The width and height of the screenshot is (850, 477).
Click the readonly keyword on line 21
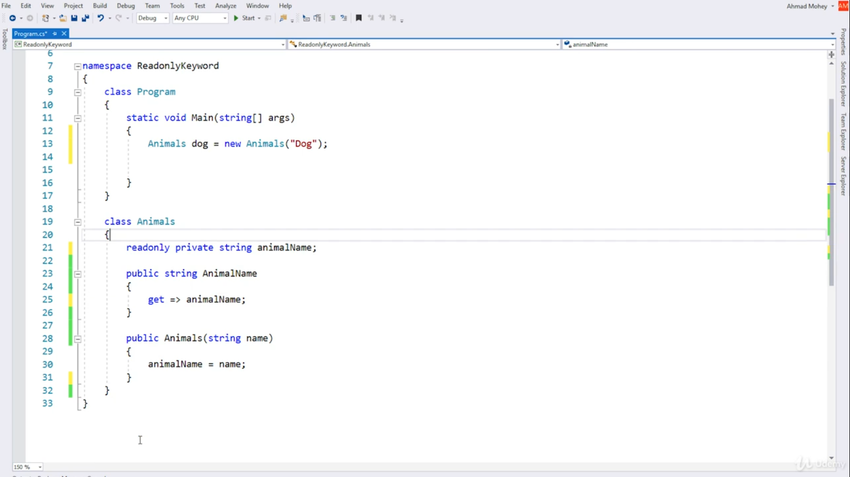click(148, 248)
